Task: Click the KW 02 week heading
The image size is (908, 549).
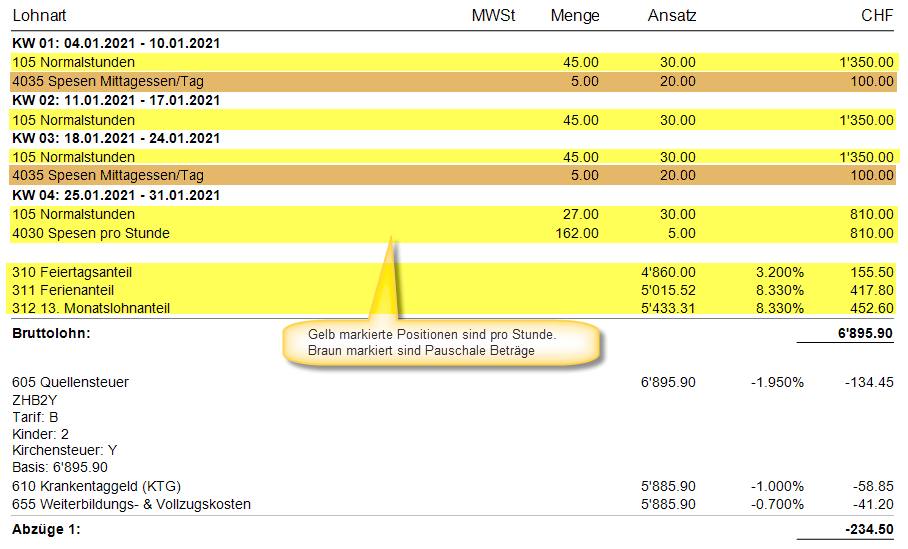Action: point(116,101)
